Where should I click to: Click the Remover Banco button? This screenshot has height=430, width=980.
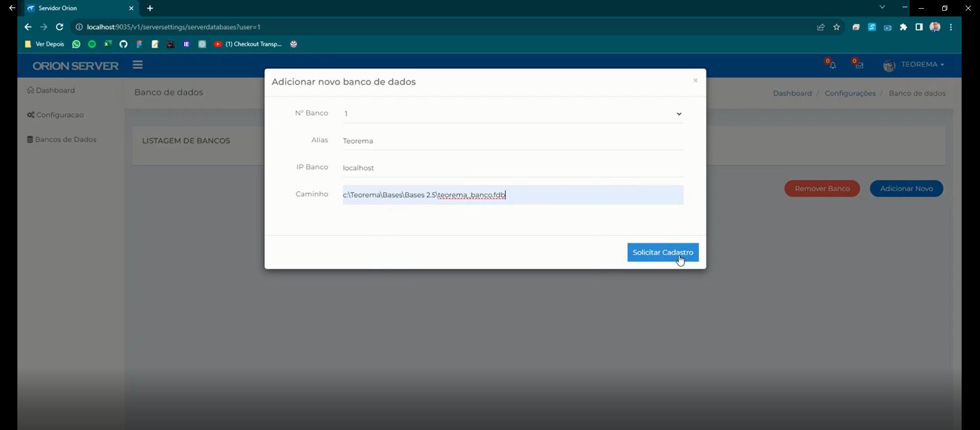pyautogui.click(x=822, y=189)
